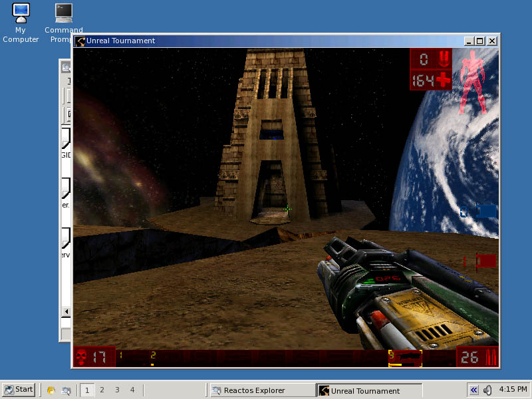Click the blue team flag score indicator
This screenshot has height=399, width=532.
click(478, 212)
